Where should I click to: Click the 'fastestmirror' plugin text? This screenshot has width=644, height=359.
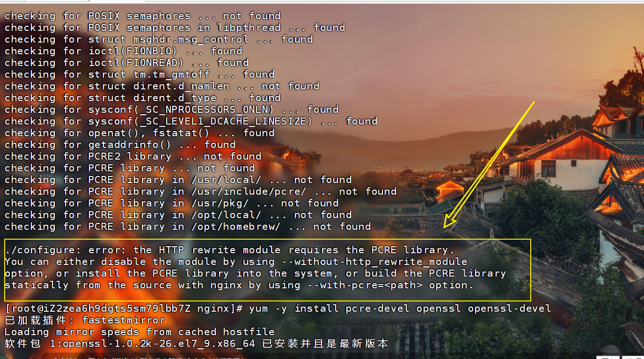coord(124,320)
